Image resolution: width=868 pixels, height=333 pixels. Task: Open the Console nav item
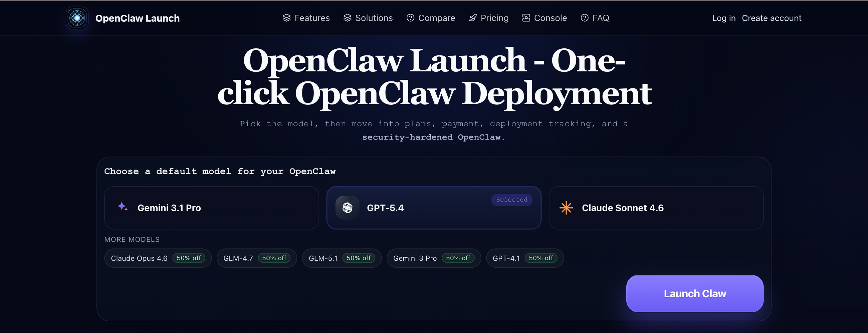[x=545, y=18]
